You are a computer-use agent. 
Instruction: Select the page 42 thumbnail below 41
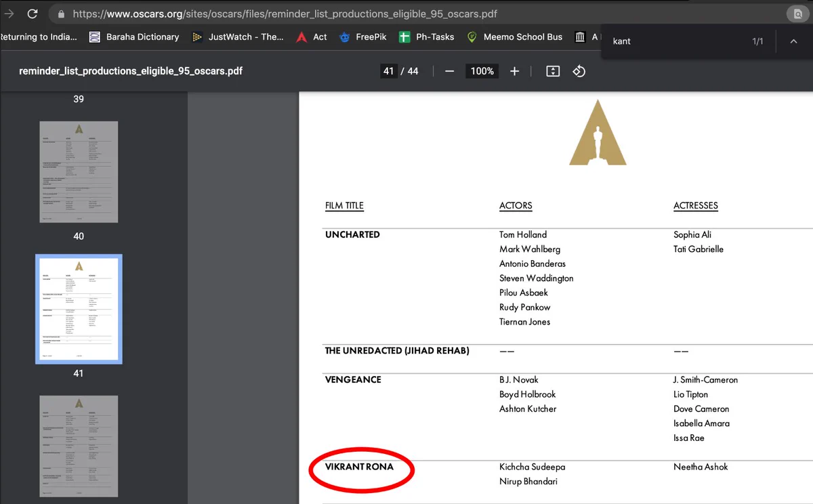point(79,446)
